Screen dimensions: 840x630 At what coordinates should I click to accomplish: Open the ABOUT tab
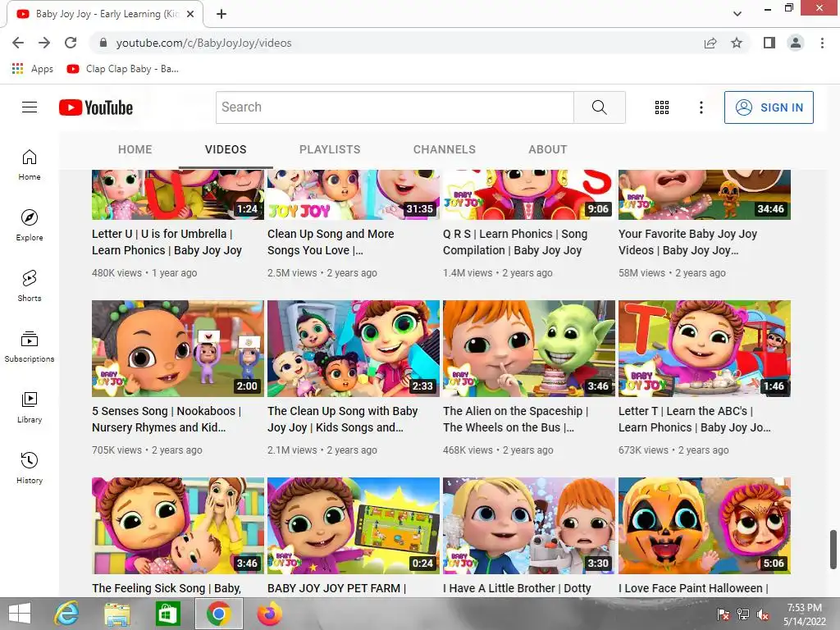pyautogui.click(x=547, y=149)
